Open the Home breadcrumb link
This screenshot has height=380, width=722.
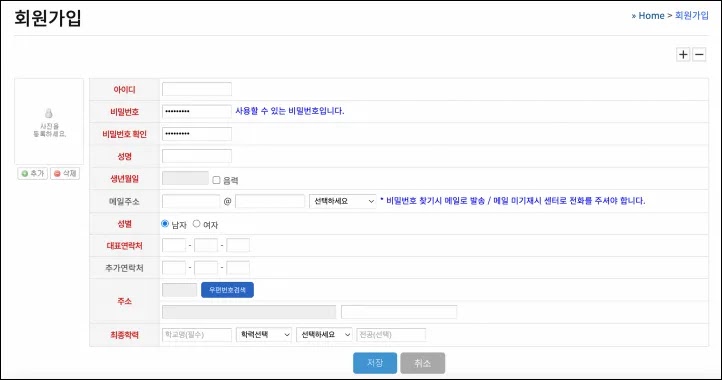[x=651, y=16]
